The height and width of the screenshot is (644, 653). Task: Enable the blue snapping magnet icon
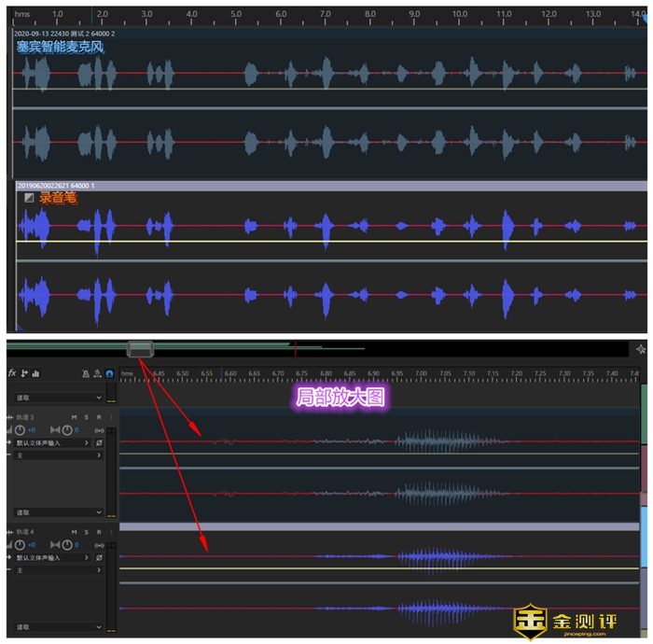coord(109,373)
